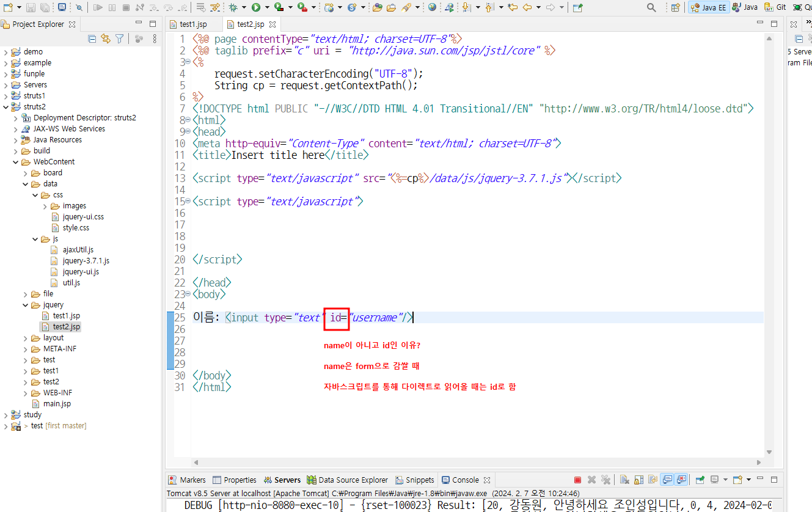Viewport: 812px width, 512px height.
Task: Click the Open Perspective icon
Action: pyautogui.click(x=675, y=7)
